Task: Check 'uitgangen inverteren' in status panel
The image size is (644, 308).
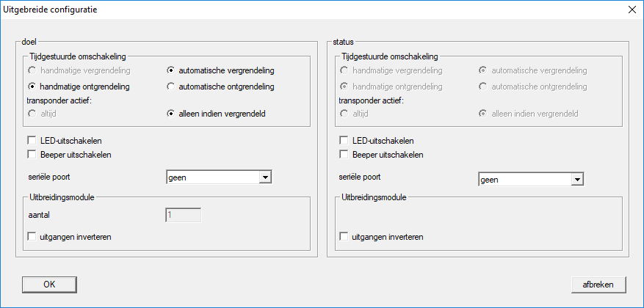Action: (x=344, y=237)
